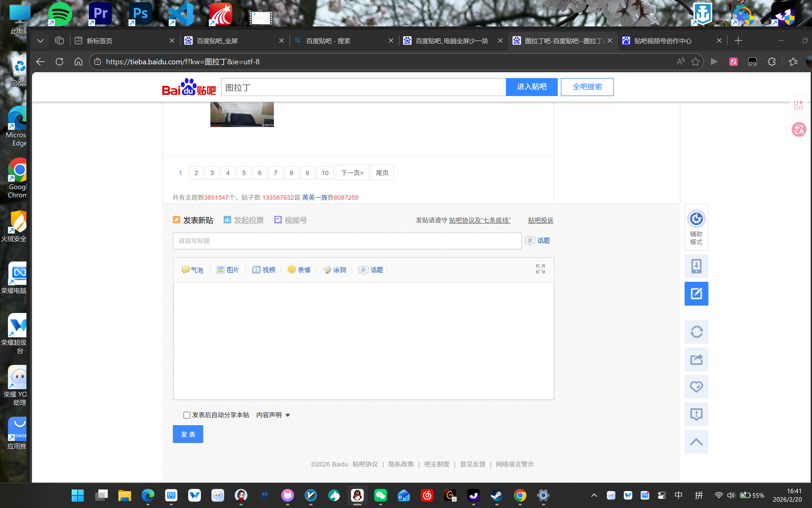Image resolution: width=812 pixels, height=508 pixels.
Task: Open the post thumbnail image
Action: point(242,114)
